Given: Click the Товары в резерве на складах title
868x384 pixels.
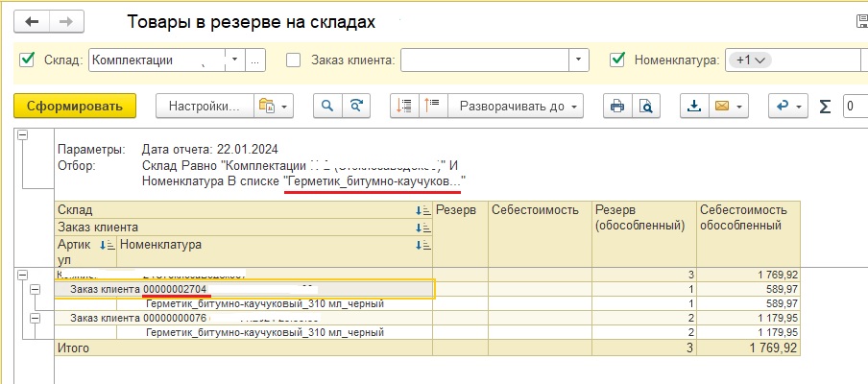Looking at the screenshot, I should 252,21.
